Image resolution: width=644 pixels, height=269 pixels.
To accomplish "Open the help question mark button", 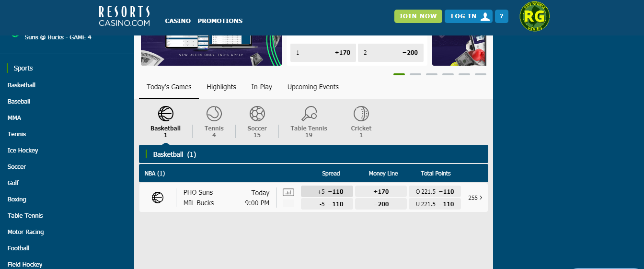I will point(501,16).
